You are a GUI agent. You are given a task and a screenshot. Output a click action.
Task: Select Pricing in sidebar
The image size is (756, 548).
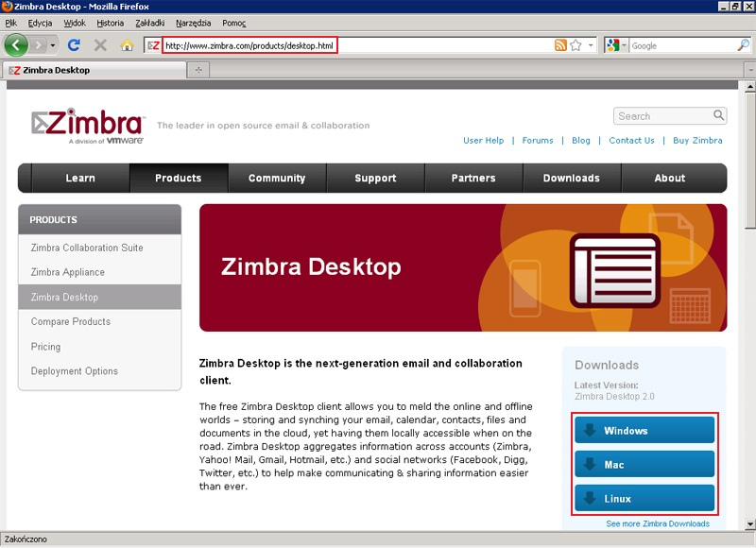tap(100, 347)
